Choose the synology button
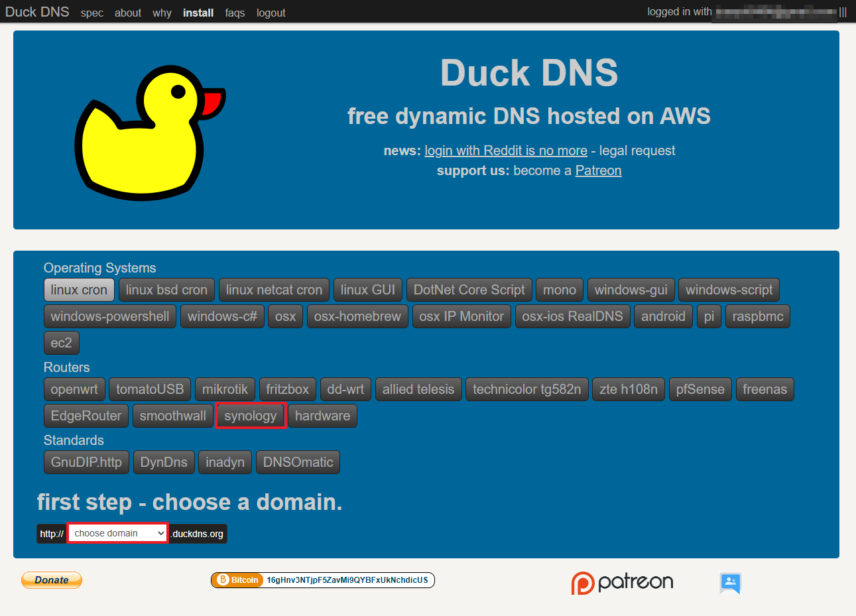856x616 pixels. click(251, 416)
